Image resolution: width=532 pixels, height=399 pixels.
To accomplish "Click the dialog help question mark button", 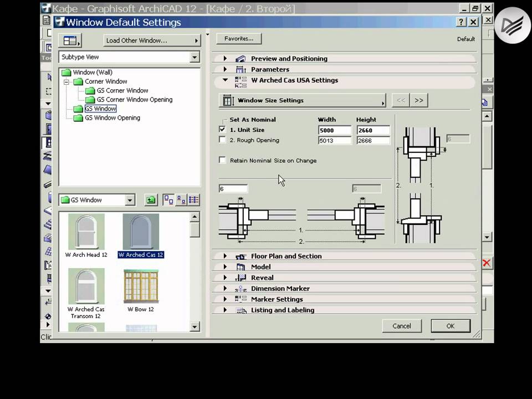I will tap(461, 22).
